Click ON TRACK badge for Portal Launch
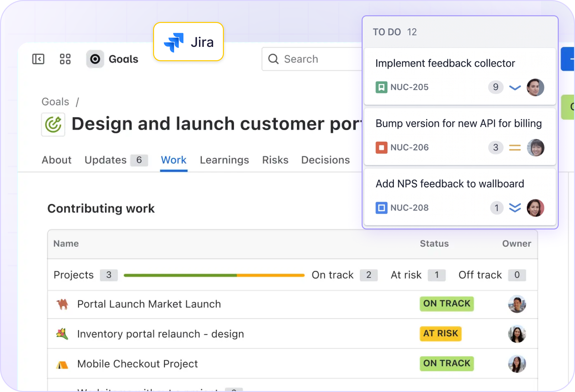This screenshot has width=575, height=392. click(447, 304)
